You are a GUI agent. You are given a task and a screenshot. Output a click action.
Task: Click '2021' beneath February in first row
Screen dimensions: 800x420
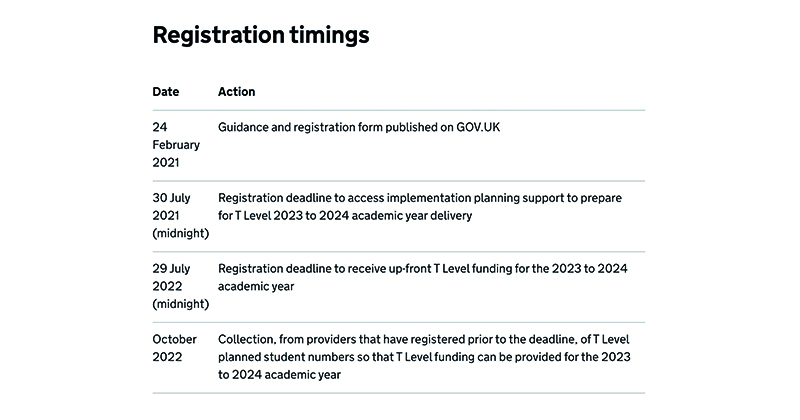[x=166, y=163]
